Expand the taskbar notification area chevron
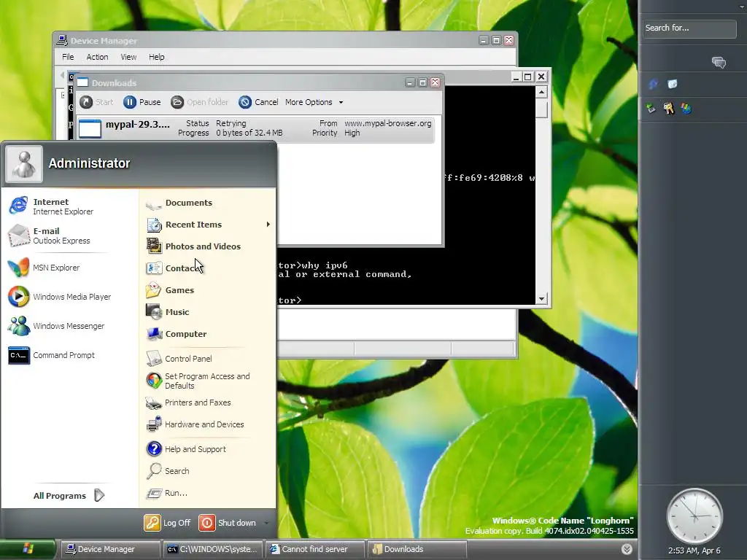The image size is (747, 560). (x=627, y=549)
